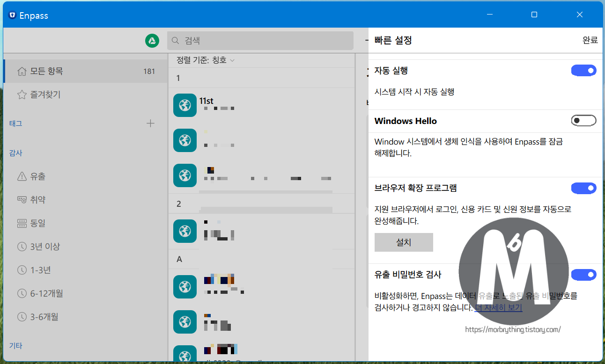Click the warning icon beside 유출
This screenshot has width=605, height=364.
[22, 176]
